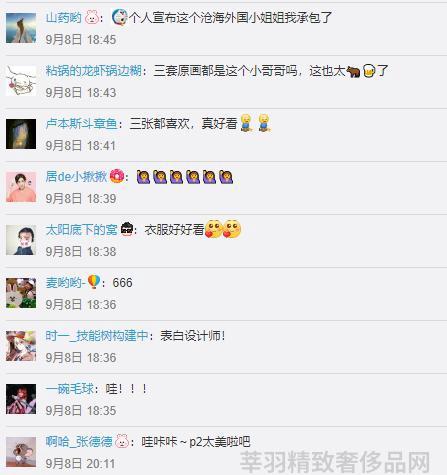
Task: Open 太阳底下的窝 username link
Action: coord(81,230)
